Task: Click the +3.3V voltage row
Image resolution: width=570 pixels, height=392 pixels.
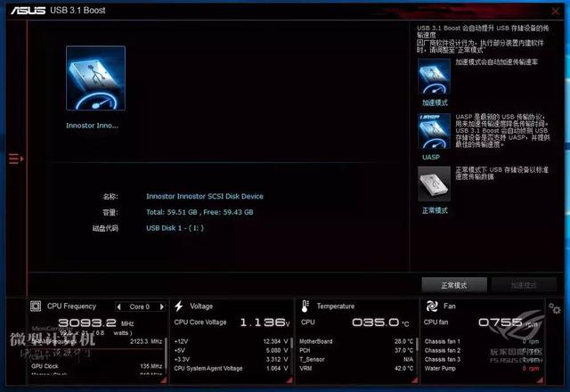Action: (x=232, y=359)
